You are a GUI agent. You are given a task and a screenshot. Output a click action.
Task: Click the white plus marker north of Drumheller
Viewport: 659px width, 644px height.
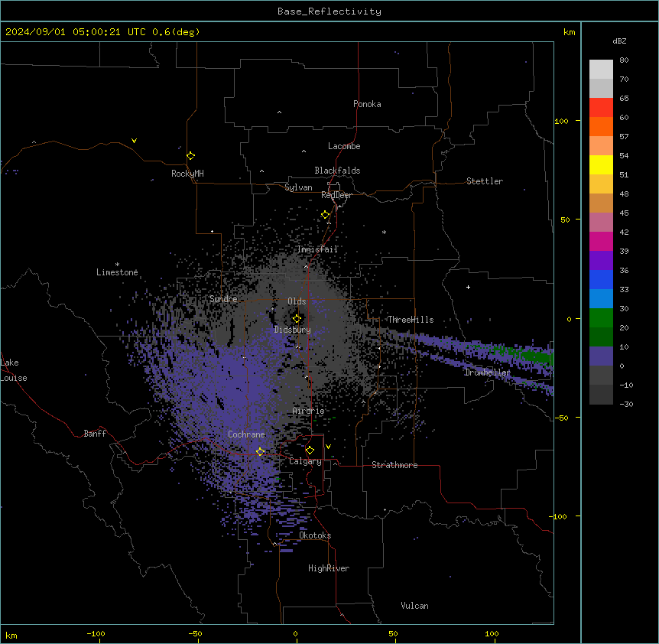468,287
